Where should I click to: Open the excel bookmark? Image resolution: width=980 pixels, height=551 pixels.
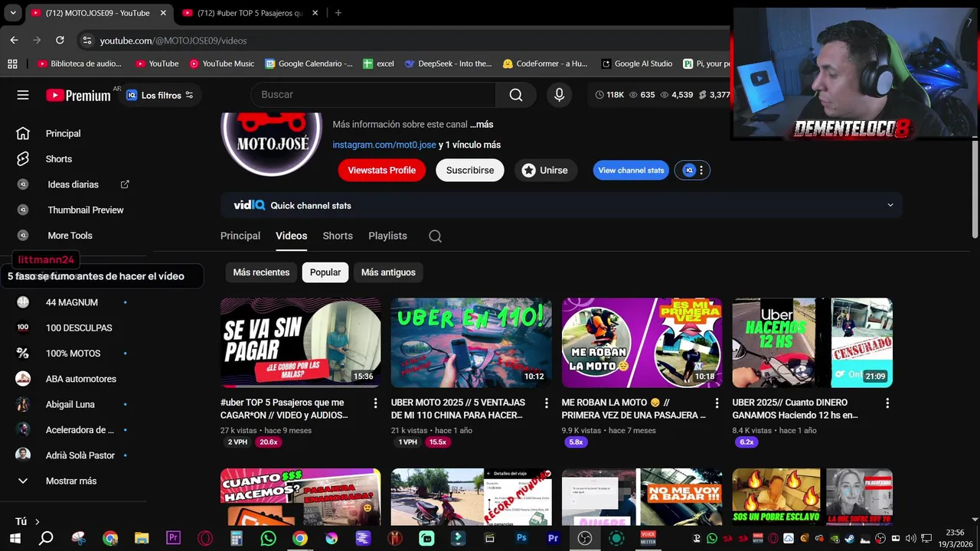[379, 64]
